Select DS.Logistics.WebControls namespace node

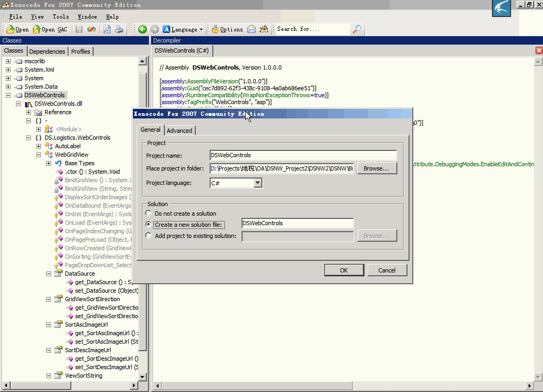point(78,138)
